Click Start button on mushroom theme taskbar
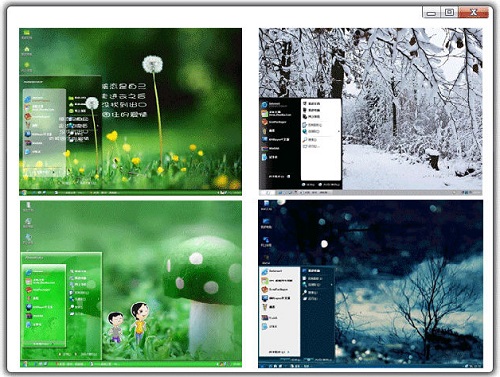The width and height of the screenshot is (500, 377). (x=24, y=364)
